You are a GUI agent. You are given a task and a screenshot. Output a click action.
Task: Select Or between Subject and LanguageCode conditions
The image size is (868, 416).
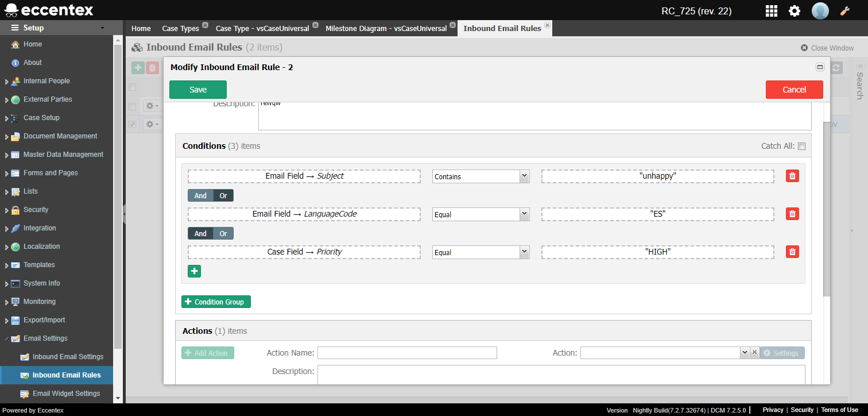223,195
